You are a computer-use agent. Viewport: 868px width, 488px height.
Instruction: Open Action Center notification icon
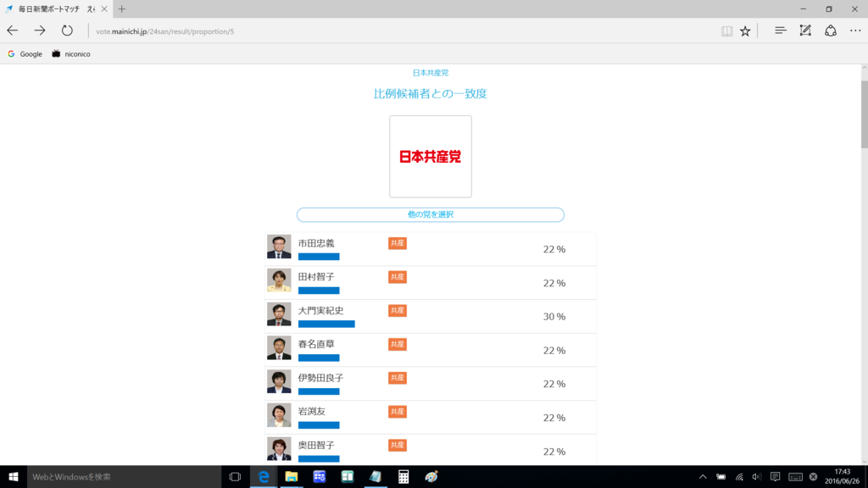point(775,476)
